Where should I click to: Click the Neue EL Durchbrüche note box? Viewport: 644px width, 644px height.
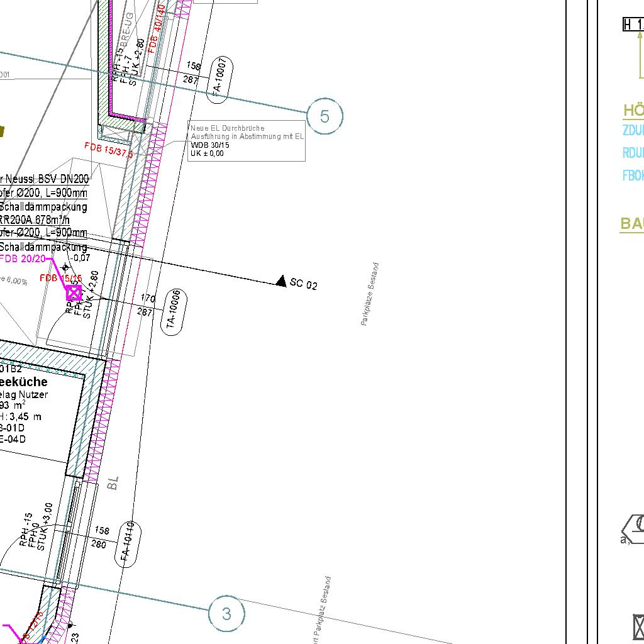247,141
